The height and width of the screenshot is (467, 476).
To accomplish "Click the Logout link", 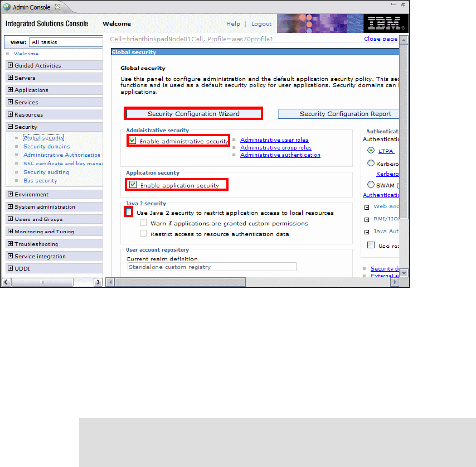I will point(261,23).
